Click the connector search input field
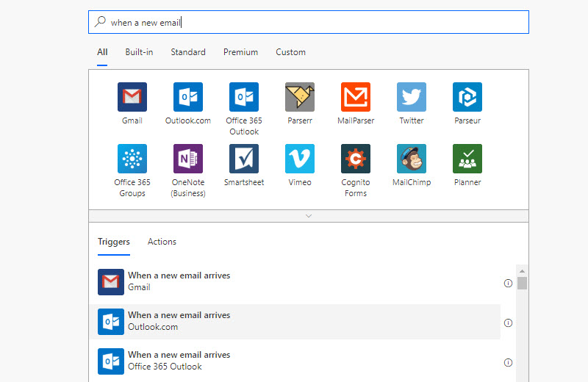The image size is (588, 382). pyautogui.click(x=309, y=22)
